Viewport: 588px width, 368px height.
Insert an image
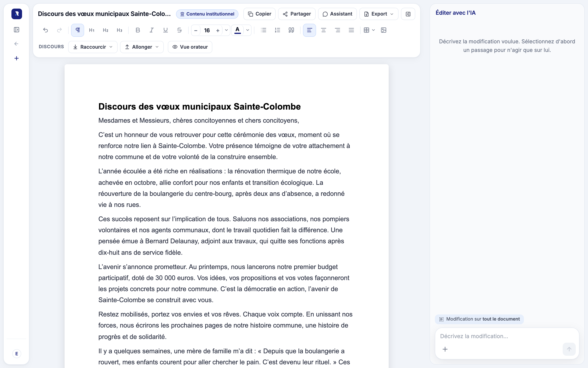[x=384, y=30]
